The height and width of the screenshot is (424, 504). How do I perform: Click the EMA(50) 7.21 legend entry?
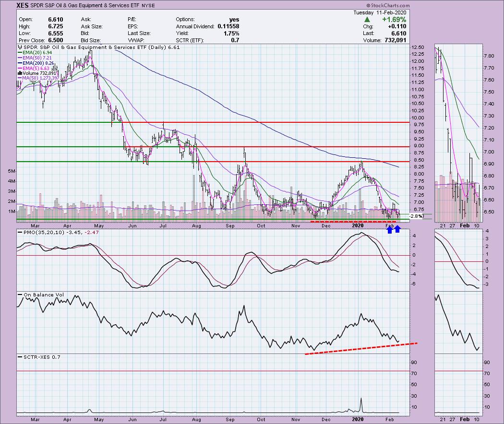[35, 58]
